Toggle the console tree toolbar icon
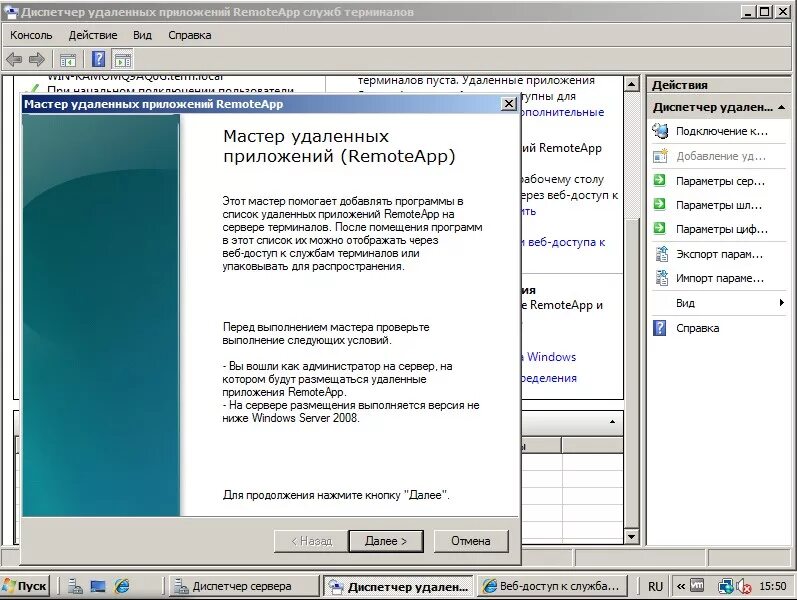Viewport: 797px width, 600px height. pos(68,60)
